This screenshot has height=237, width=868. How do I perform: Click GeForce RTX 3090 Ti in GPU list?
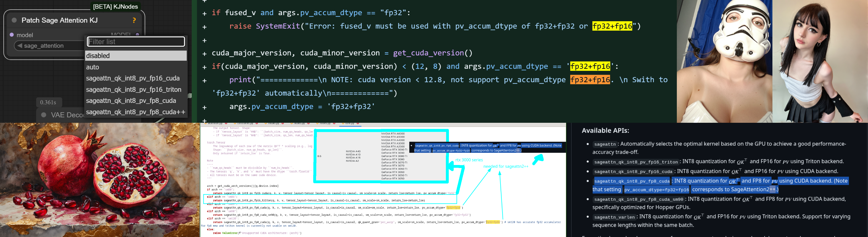(394, 150)
